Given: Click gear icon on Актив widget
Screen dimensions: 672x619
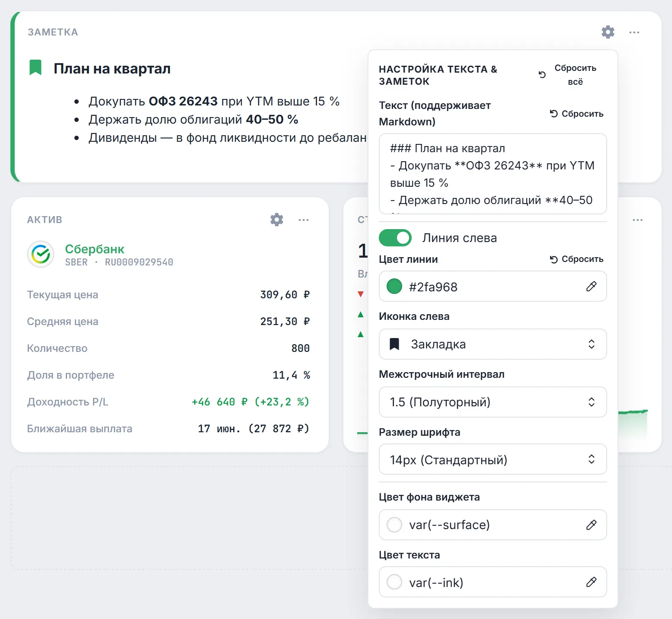Looking at the screenshot, I should [277, 220].
